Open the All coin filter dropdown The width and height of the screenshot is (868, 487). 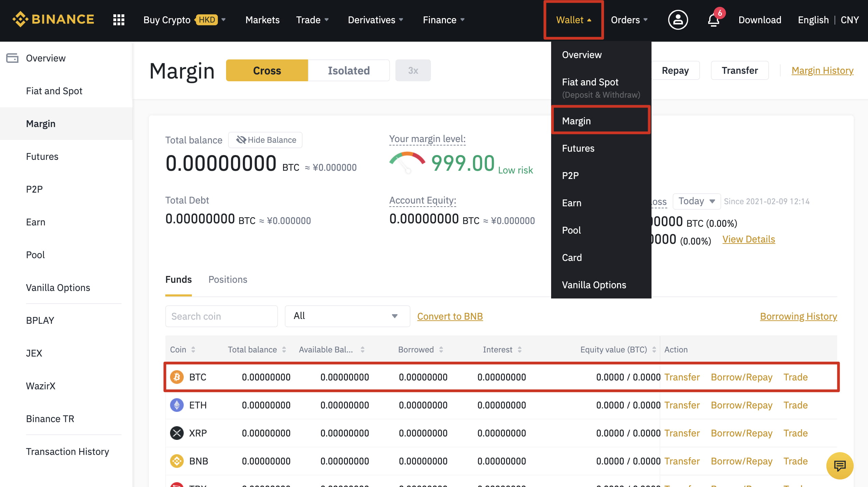tap(347, 316)
